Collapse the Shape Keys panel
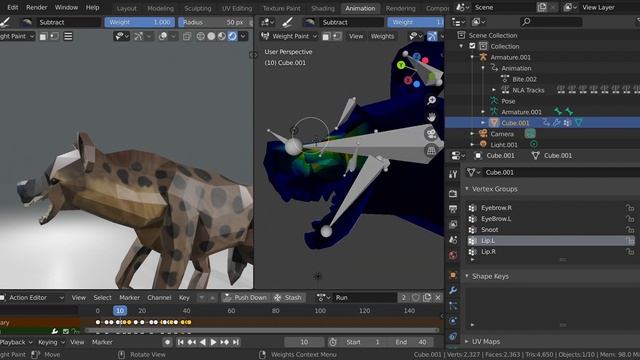This screenshot has height=360, width=640. [x=467, y=276]
